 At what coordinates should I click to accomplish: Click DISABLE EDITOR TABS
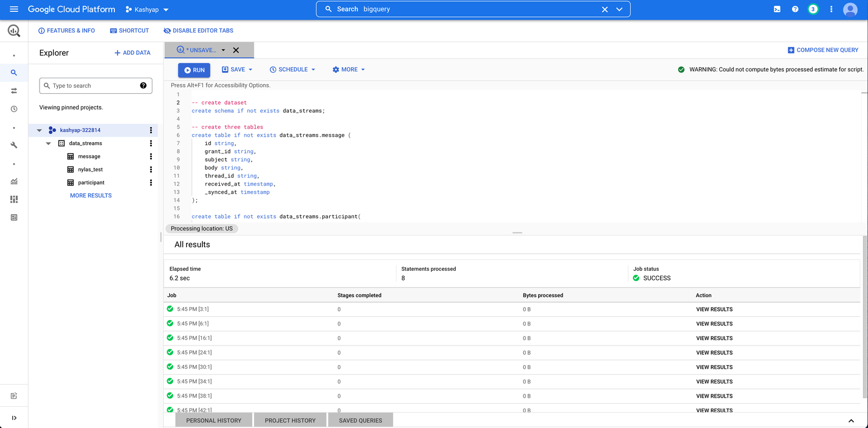point(199,31)
